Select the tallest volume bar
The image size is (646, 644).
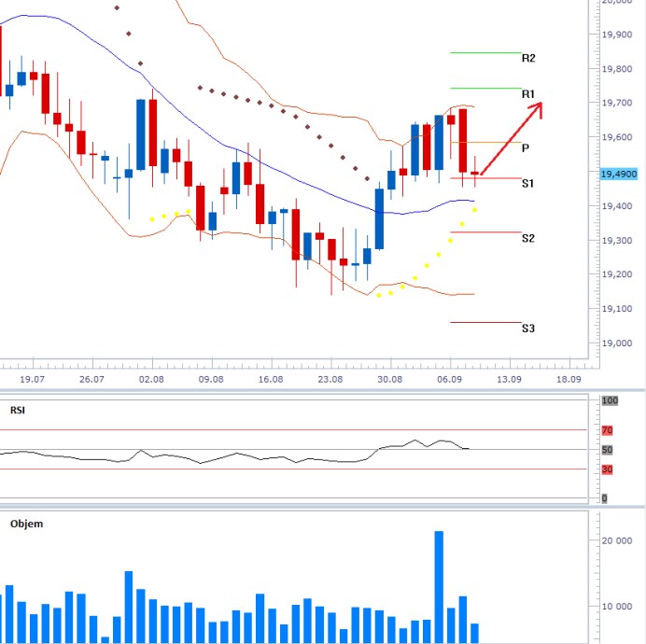tap(439, 586)
